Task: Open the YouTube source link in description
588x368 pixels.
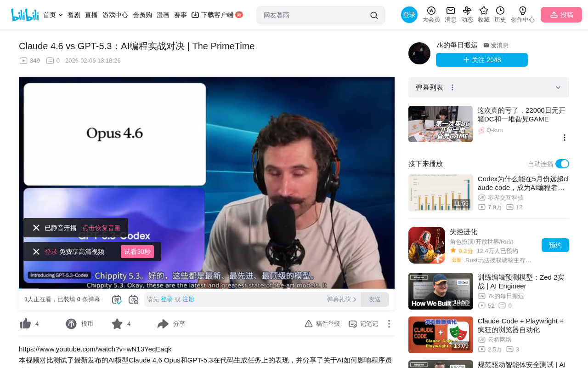Action: [x=95, y=349]
